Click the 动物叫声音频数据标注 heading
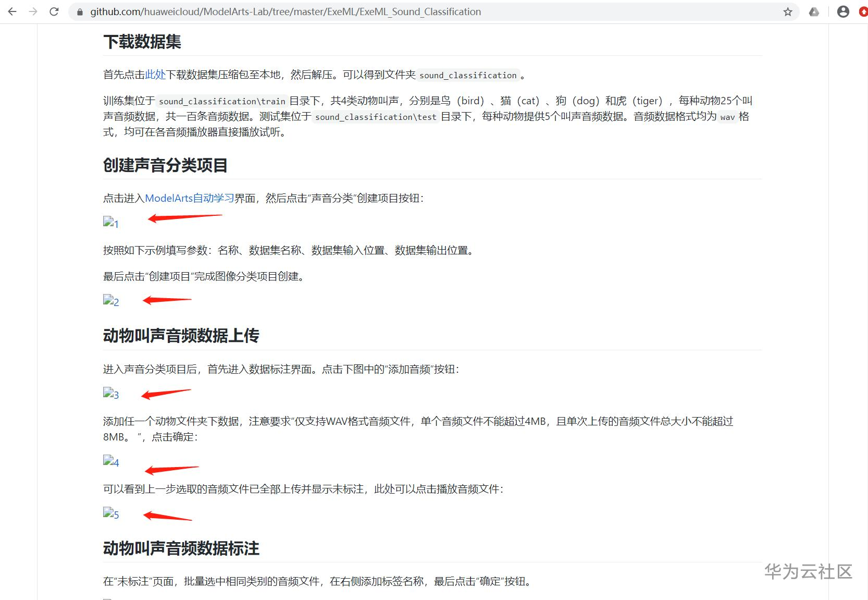 181,548
